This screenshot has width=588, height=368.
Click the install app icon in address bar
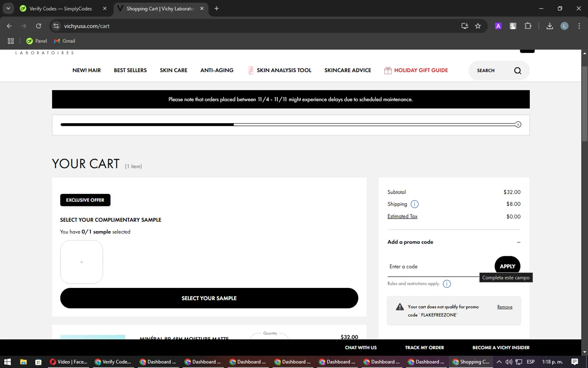click(x=465, y=26)
